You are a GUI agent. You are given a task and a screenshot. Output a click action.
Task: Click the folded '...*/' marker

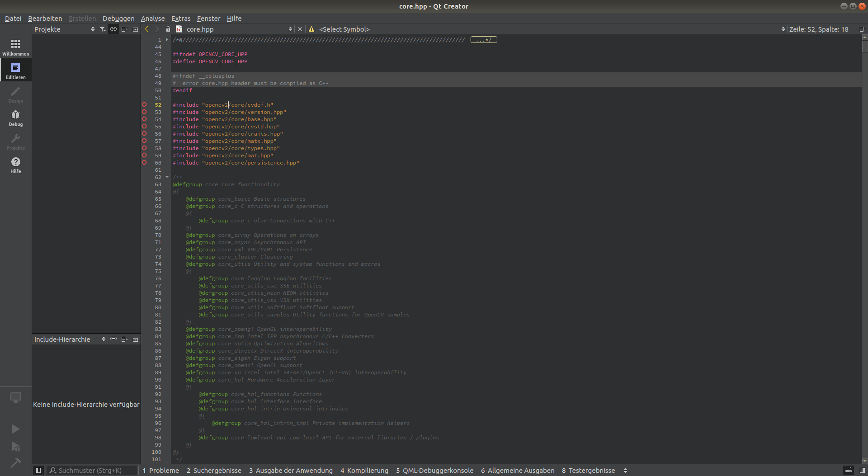(x=484, y=40)
